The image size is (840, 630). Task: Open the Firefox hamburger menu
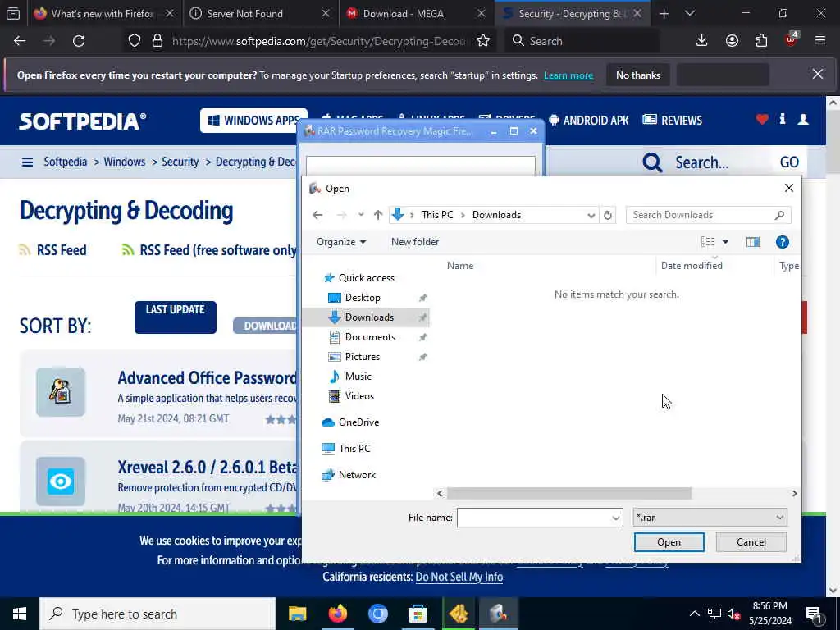[x=819, y=41]
